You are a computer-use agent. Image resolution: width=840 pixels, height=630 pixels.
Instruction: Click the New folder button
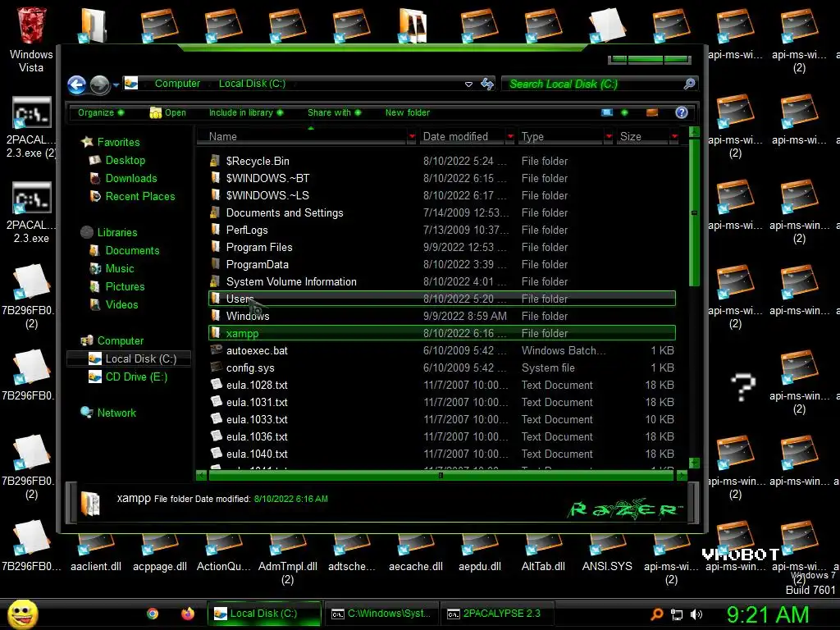407,112
